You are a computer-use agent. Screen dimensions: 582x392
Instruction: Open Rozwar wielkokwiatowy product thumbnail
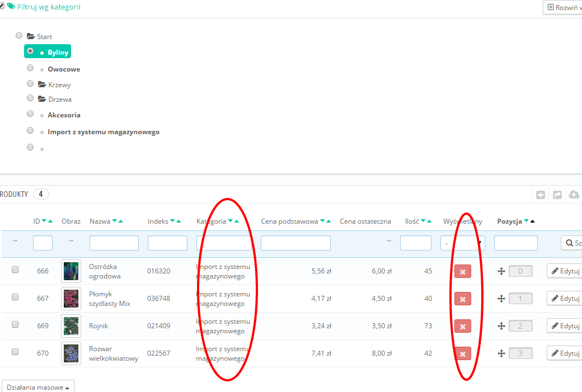pos(71,353)
